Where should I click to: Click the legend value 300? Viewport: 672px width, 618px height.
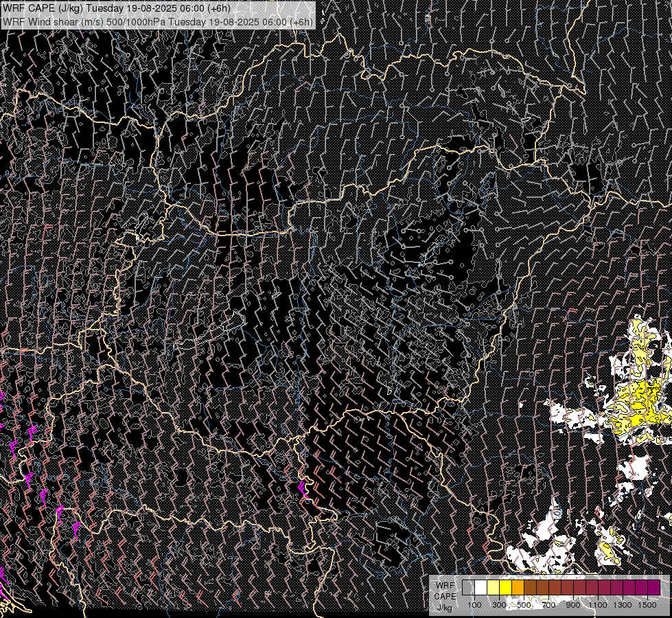tap(499, 605)
